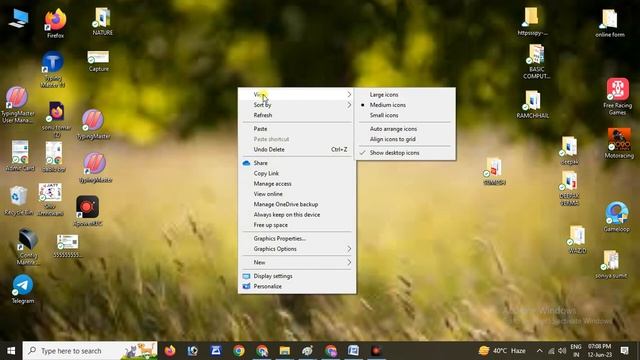Click Paste in the context menu

[297, 129]
